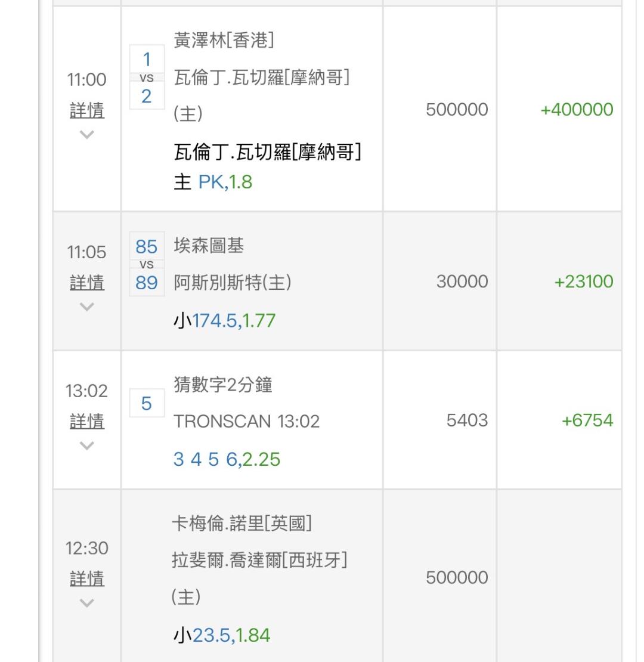Click the 卡梅倫.諾里[英國] player name
This screenshot has width=644, height=662.
click(x=241, y=524)
